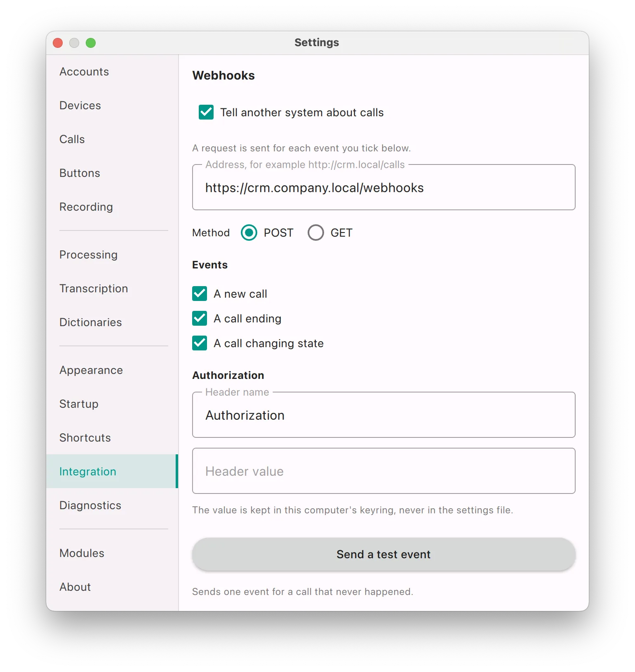635x672 pixels.
Task: Zoom the Settings window with green button
Action: pyautogui.click(x=91, y=43)
